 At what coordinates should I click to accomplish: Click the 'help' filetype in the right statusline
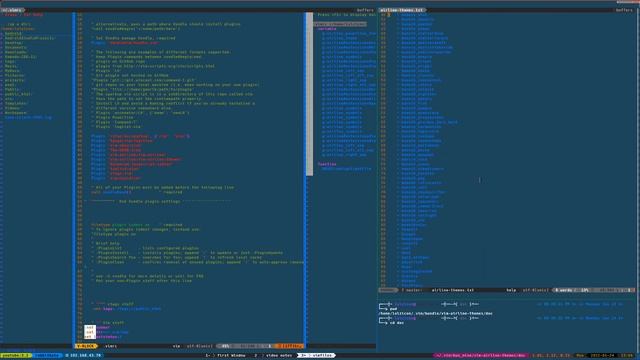(511, 290)
